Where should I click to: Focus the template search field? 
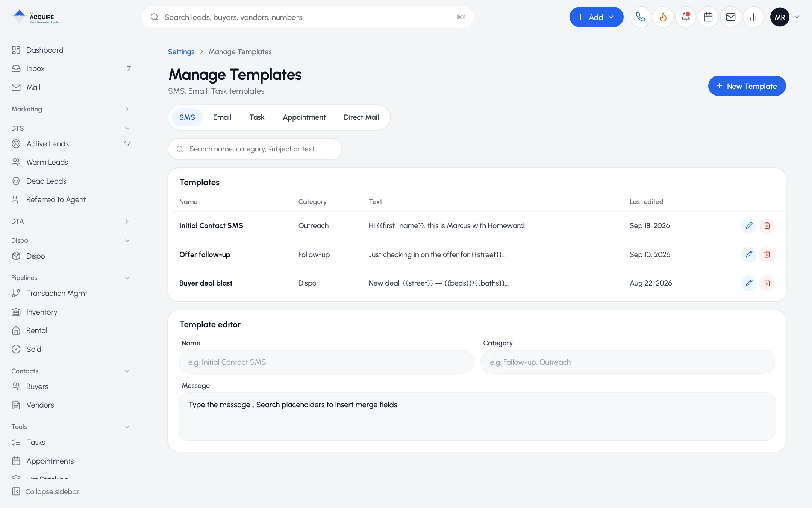coord(255,149)
